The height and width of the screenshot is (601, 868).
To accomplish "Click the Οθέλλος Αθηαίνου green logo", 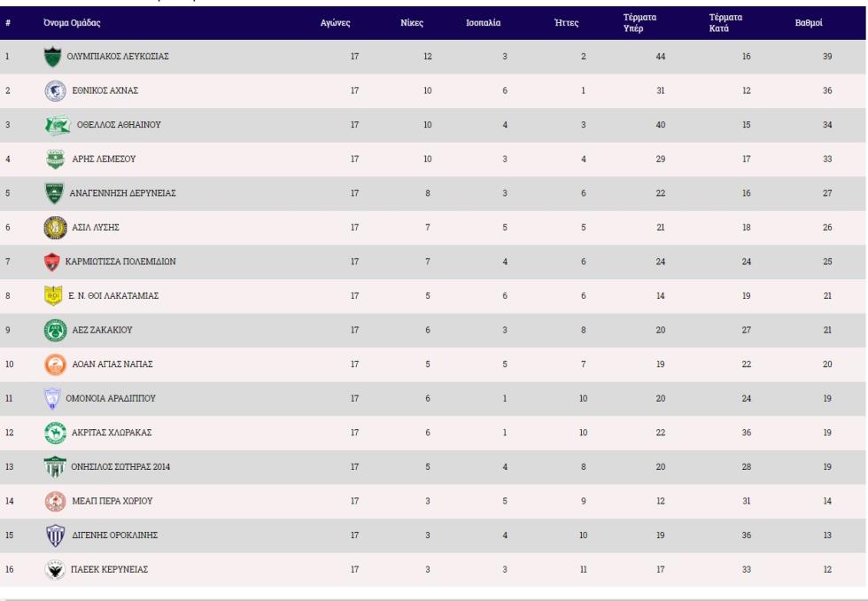I will coord(58,125).
